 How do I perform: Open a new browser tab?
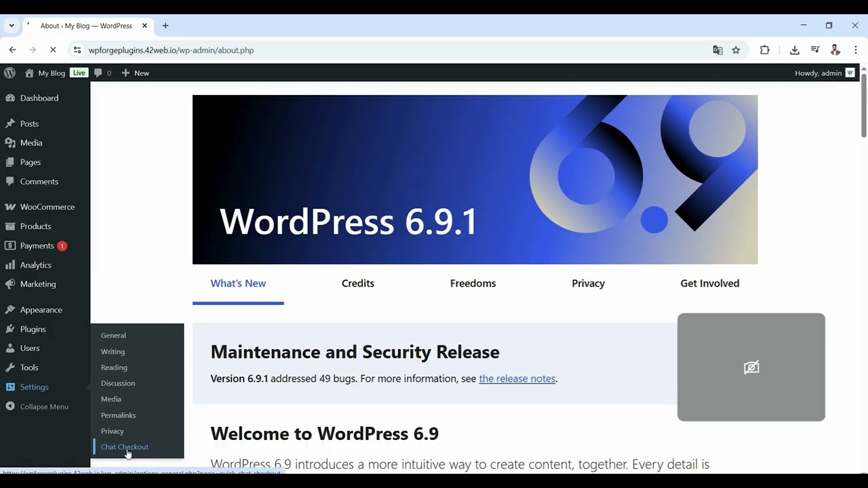pos(165,26)
